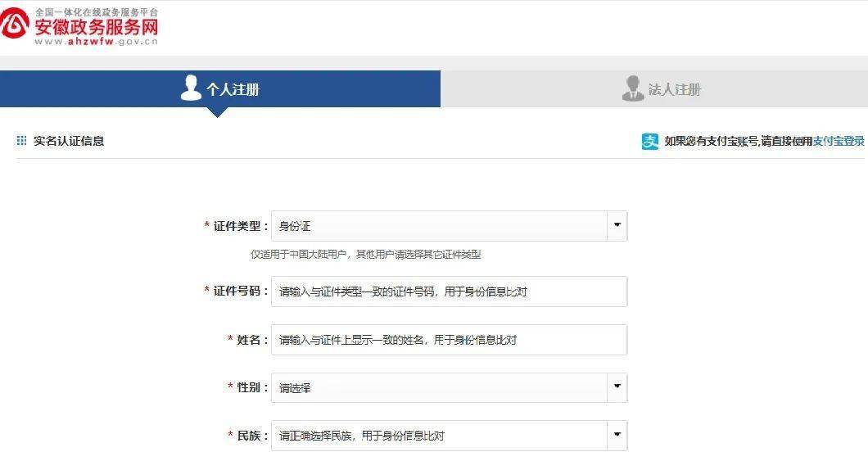
Task: Click the 实名认证信息 section heading
Action: pyautogui.click(x=69, y=141)
